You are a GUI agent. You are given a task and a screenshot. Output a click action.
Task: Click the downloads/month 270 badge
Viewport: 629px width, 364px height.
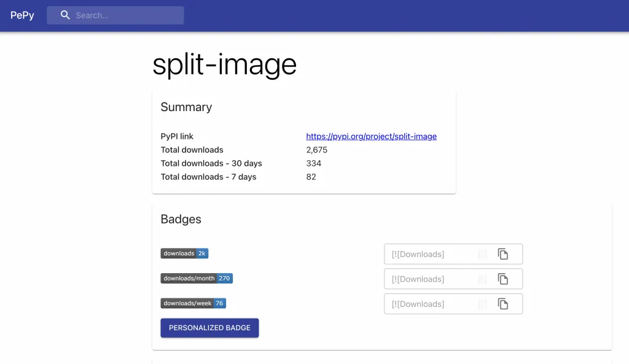197,278
